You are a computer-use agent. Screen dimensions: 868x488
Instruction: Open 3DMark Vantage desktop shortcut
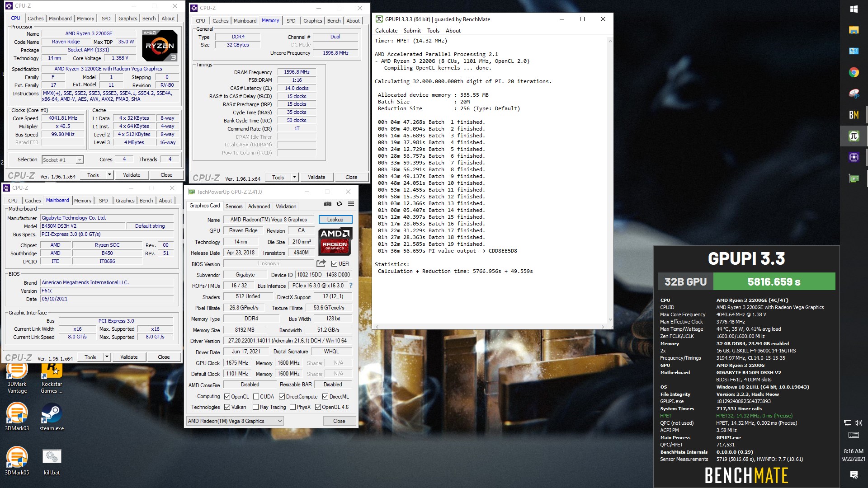click(x=17, y=379)
